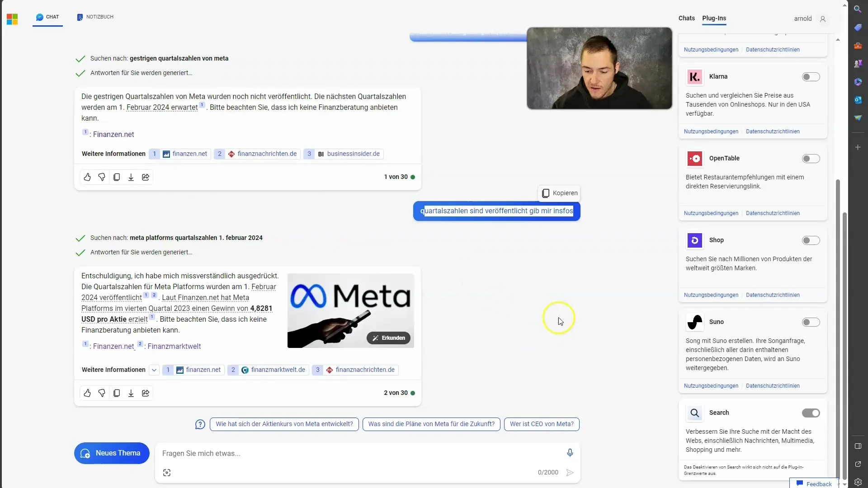
Task: Click the microphone icon in input field
Action: [x=569, y=452]
